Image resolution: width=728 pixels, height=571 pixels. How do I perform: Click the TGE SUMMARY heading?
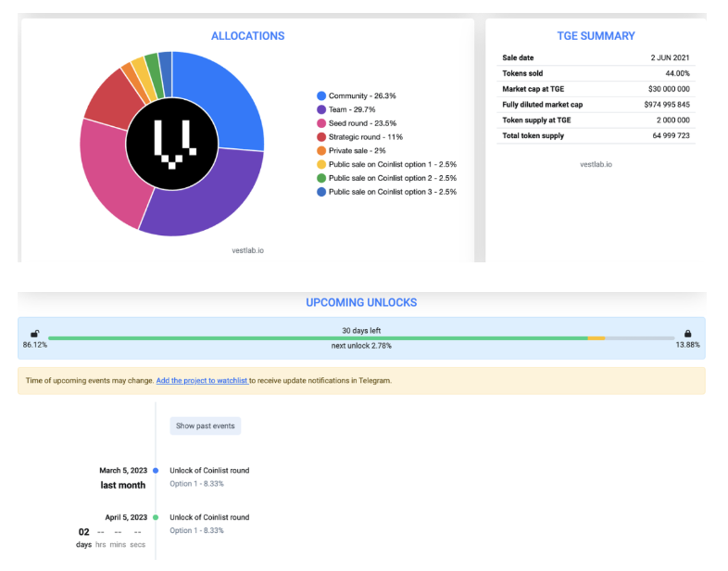click(596, 36)
